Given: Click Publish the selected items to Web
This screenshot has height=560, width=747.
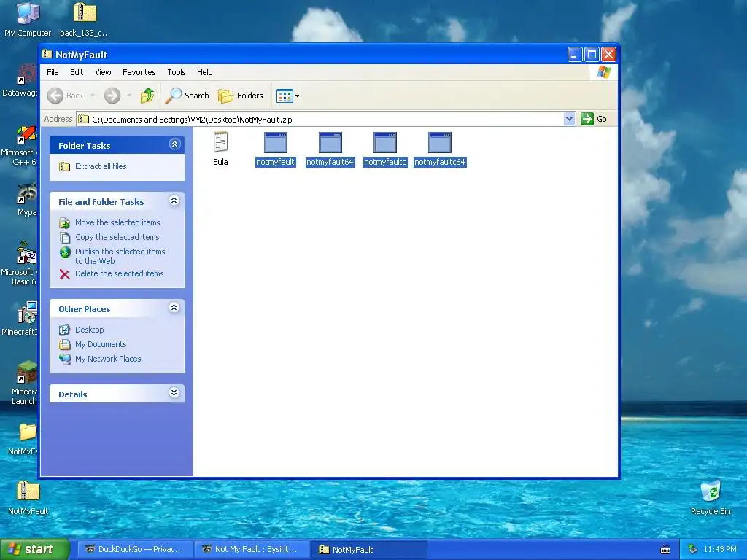Looking at the screenshot, I should click(x=120, y=256).
